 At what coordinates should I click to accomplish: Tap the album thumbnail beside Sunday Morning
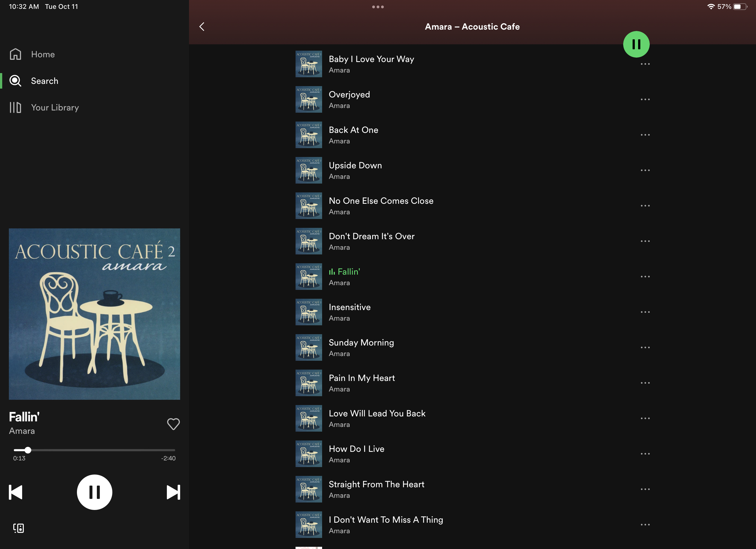[309, 347]
